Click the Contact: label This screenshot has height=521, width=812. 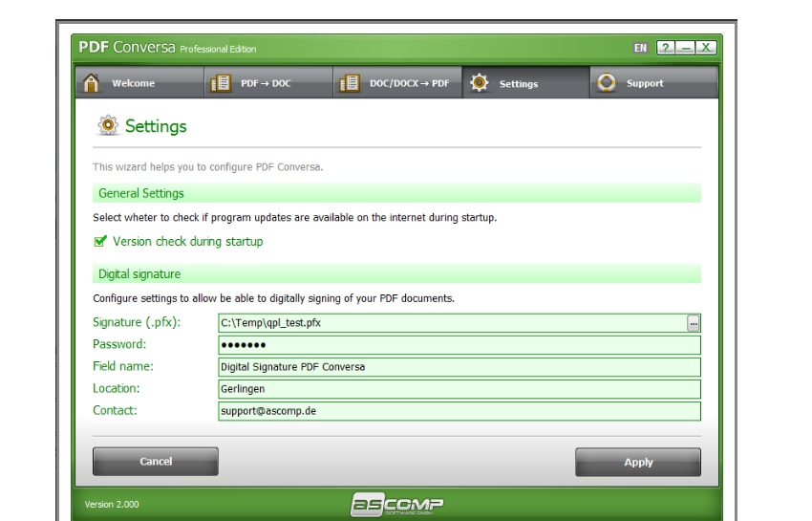(x=115, y=410)
